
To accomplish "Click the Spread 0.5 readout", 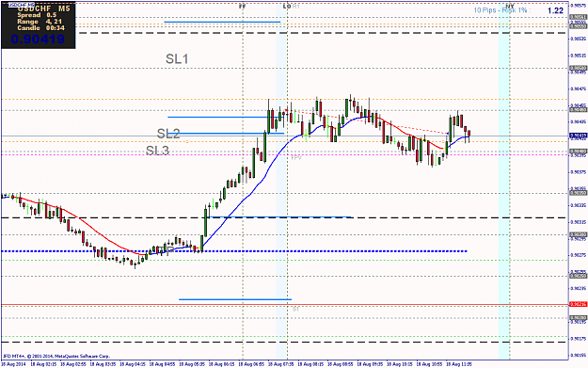I will pyautogui.click(x=37, y=15).
